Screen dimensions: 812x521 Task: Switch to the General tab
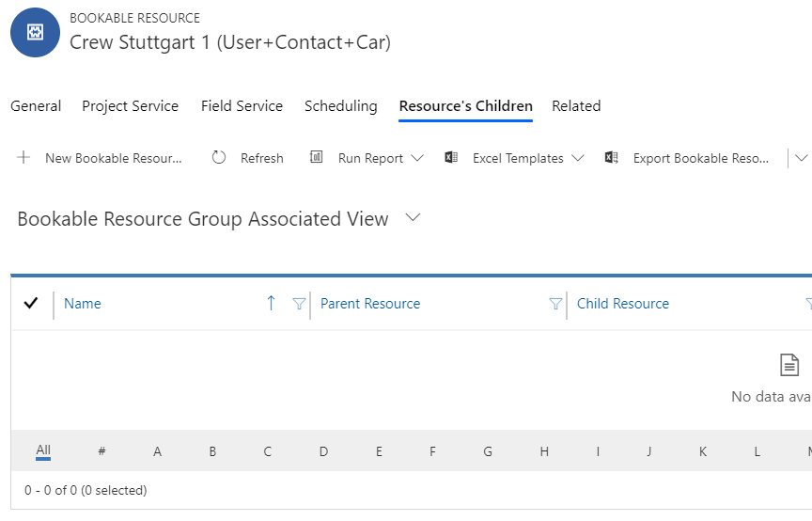click(36, 105)
